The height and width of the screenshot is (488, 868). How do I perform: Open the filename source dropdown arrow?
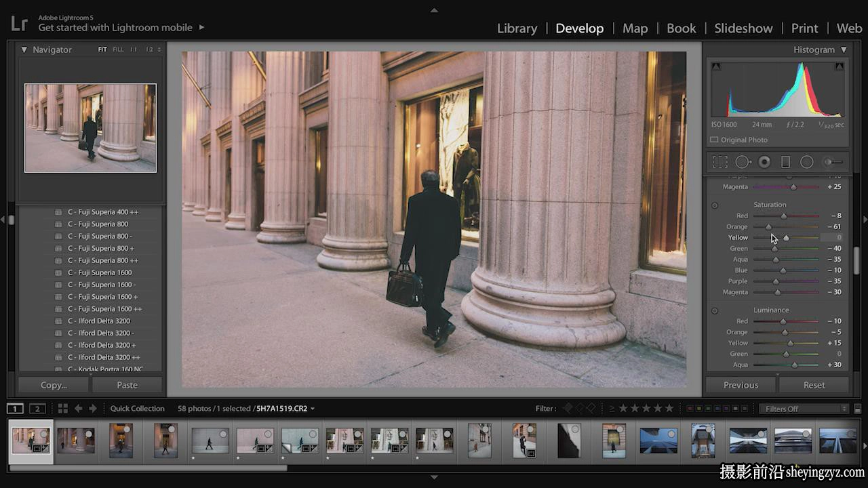313,409
